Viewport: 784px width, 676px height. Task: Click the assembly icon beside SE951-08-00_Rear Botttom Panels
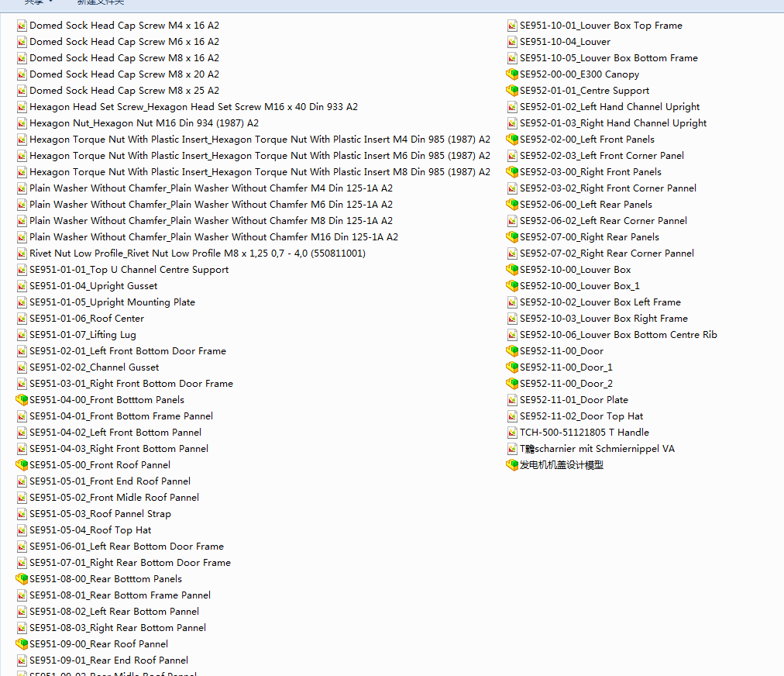[x=22, y=579]
